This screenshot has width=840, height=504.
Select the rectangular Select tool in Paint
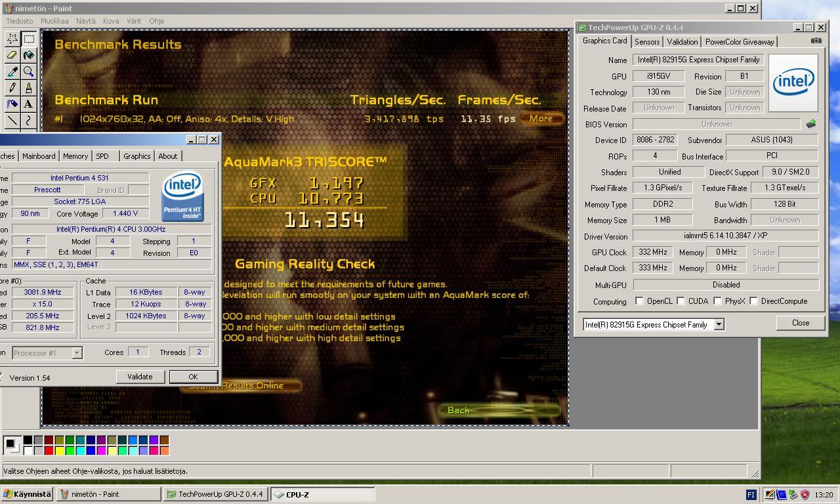pos(28,39)
